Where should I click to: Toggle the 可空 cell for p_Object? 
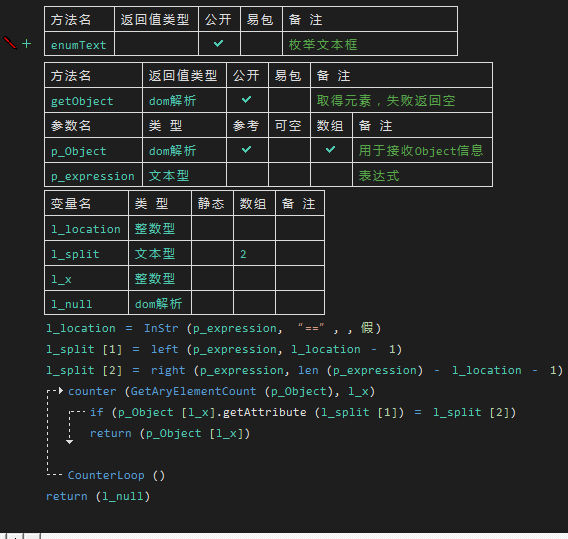coord(289,150)
